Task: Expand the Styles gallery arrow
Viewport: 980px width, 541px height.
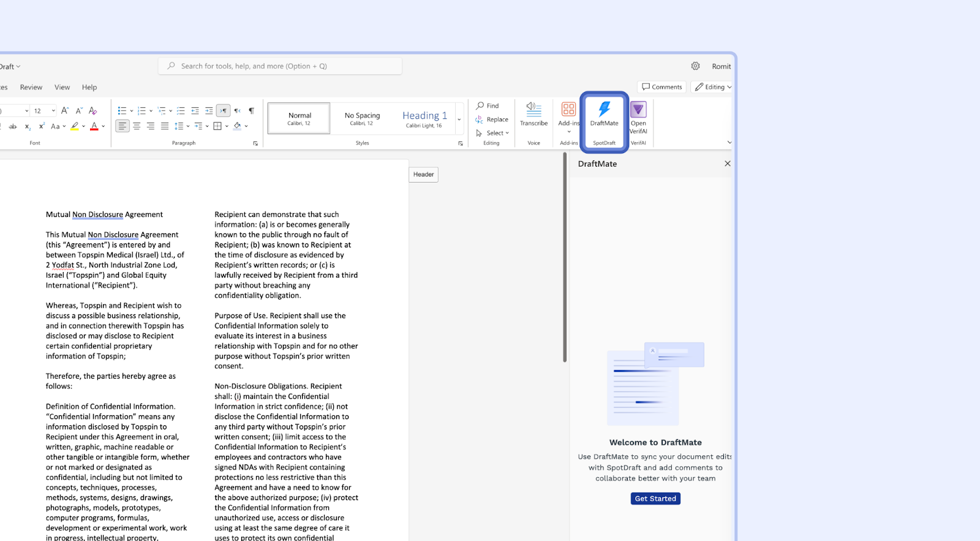Action: pyautogui.click(x=459, y=119)
